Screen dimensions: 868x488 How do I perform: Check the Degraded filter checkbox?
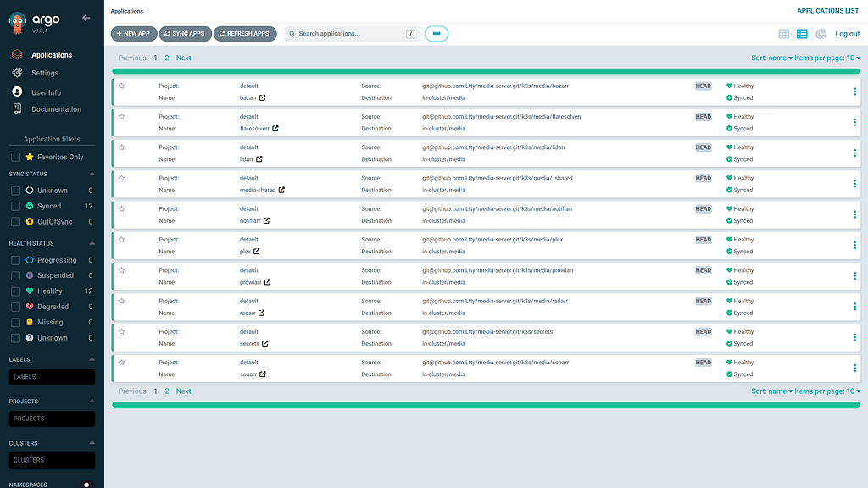(15, 307)
